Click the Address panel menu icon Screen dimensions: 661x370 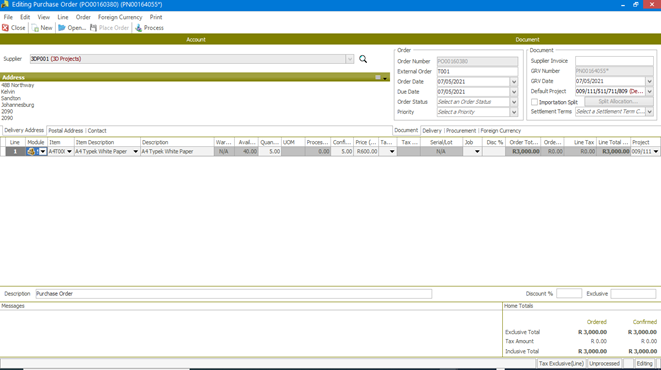(378, 78)
